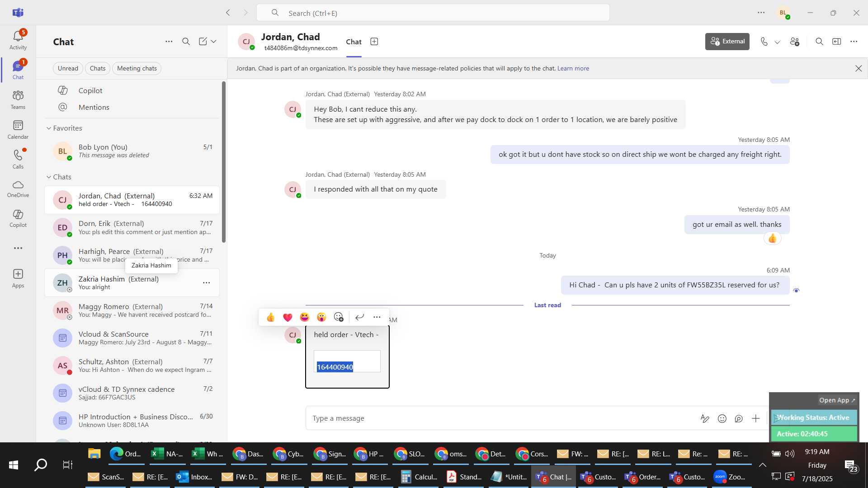Search within the chat list
The height and width of the screenshot is (488, 868).
186,42
